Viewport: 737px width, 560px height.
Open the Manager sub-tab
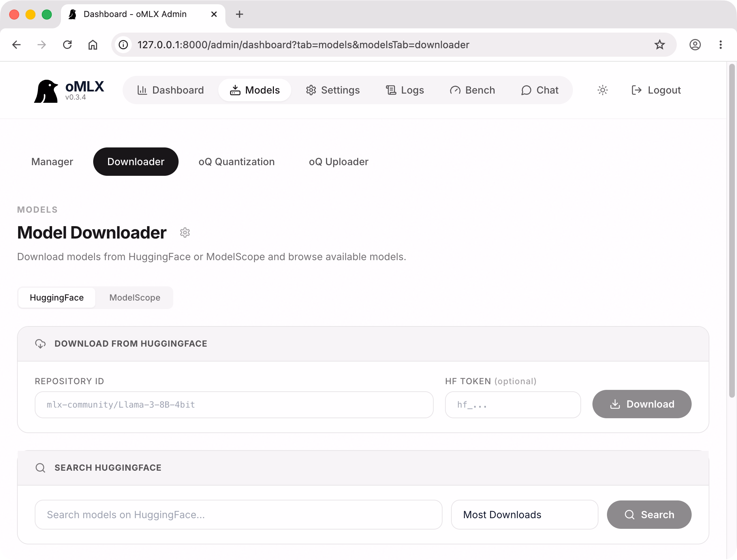52,162
